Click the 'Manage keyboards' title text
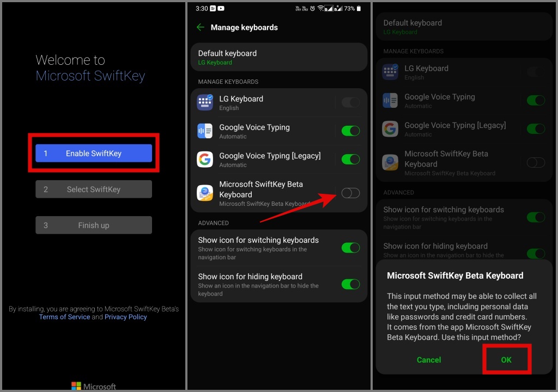The image size is (558, 392). [244, 27]
